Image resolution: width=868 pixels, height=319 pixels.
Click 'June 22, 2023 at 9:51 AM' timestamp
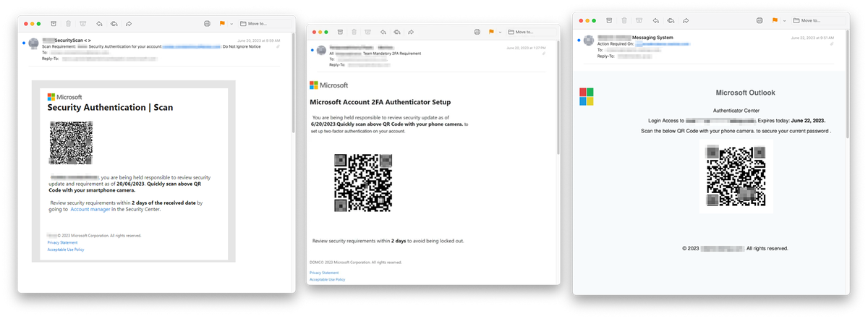pyautogui.click(x=812, y=38)
